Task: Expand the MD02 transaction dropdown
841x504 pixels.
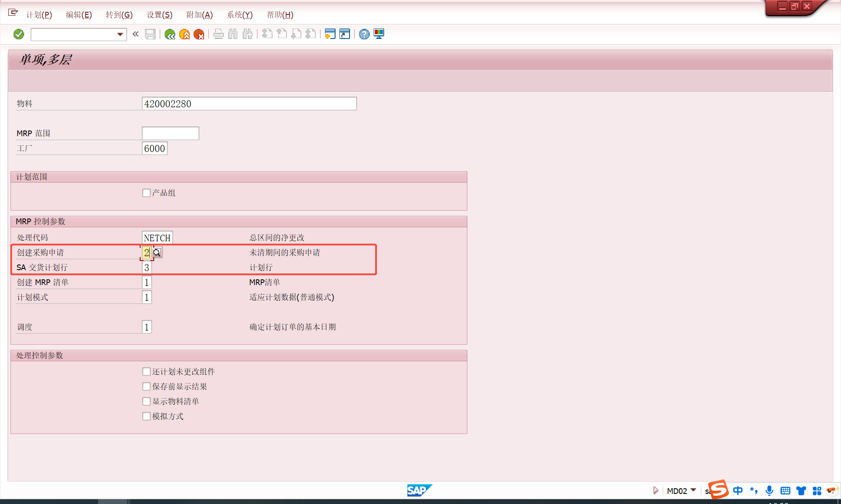Action: [x=693, y=491]
